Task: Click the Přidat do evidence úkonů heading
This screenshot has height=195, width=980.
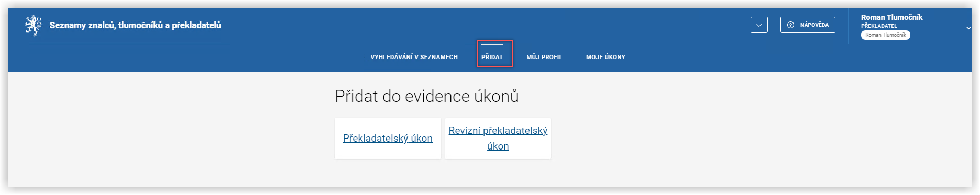Action: pyautogui.click(x=427, y=96)
